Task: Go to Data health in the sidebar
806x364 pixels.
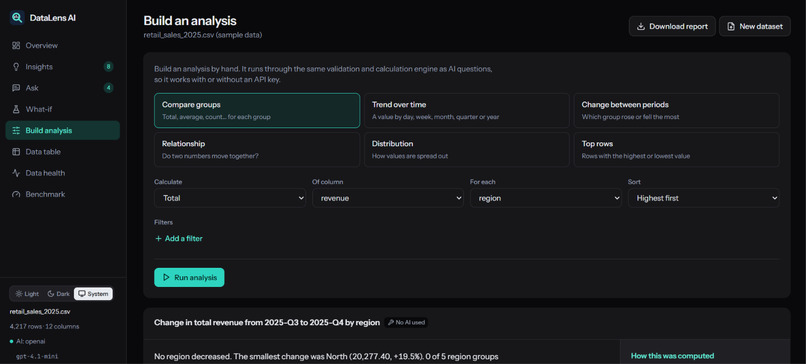Action: coord(63,173)
